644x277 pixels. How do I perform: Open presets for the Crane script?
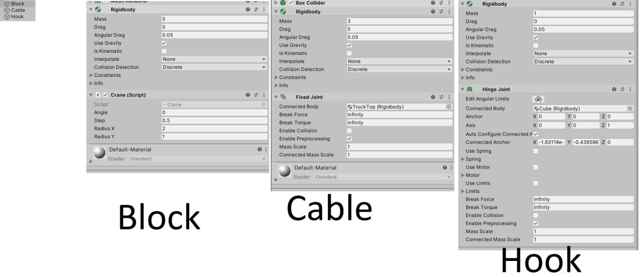point(256,95)
